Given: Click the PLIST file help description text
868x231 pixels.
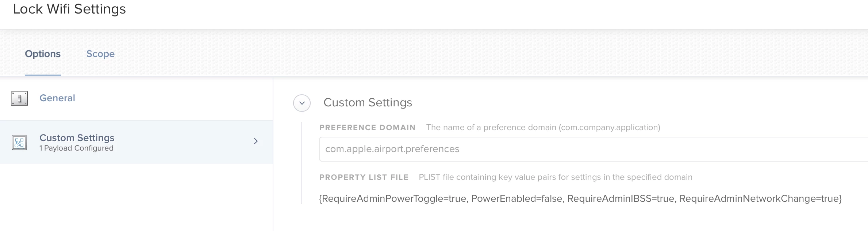Looking at the screenshot, I should click(x=556, y=177).
